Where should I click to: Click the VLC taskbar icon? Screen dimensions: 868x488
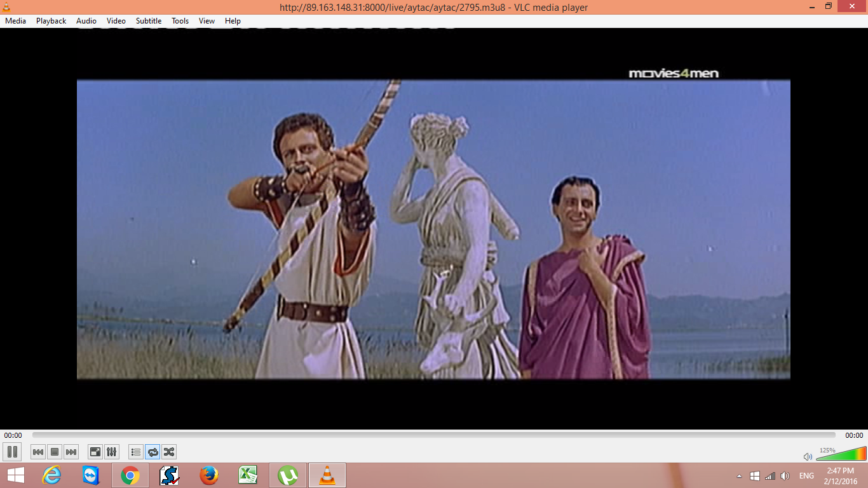click(x=327, y=475)
